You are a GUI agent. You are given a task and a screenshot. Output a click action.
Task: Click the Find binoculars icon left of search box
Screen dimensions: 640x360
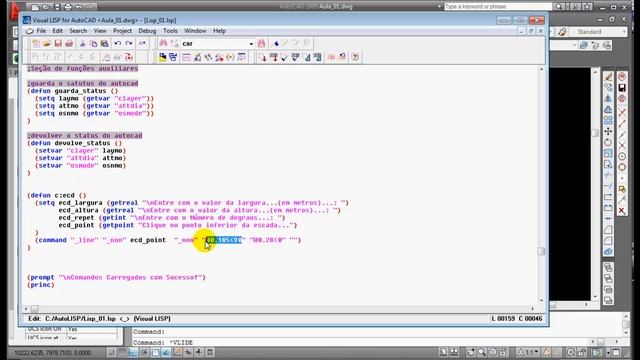click(x=163, y=43)
